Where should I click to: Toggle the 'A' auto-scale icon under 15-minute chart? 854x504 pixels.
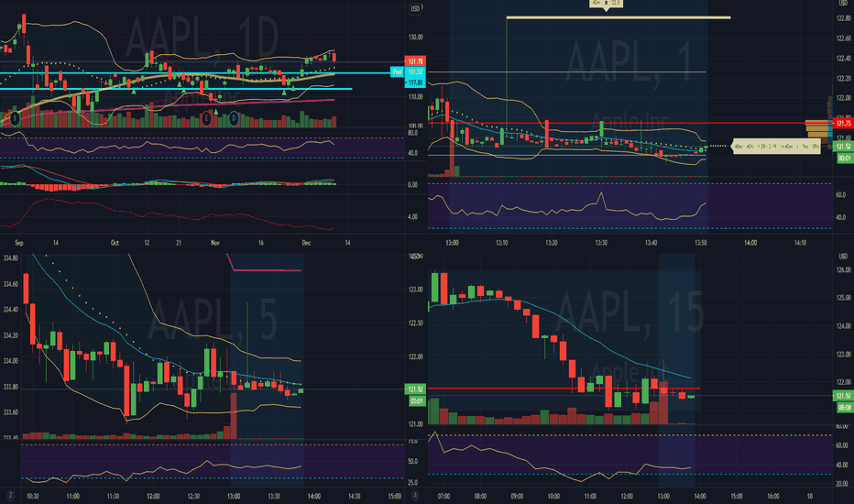pos(416,495)
